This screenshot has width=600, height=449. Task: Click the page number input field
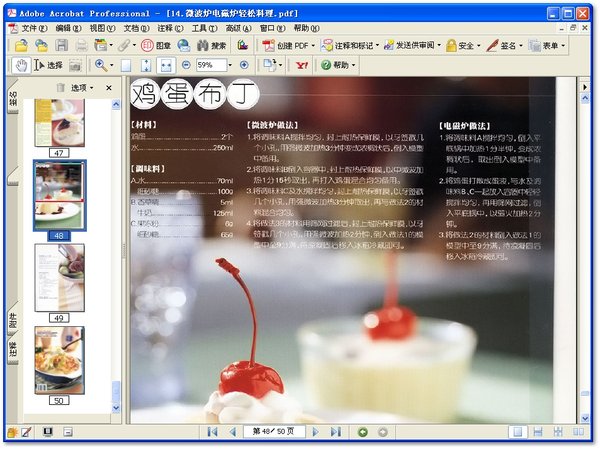tap(274, 432)
